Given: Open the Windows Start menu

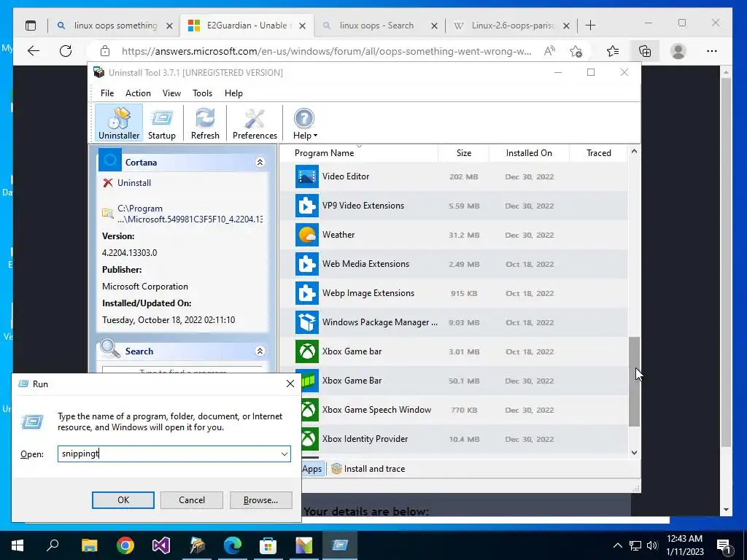Looking at the screenshot, I should point(18,545).
